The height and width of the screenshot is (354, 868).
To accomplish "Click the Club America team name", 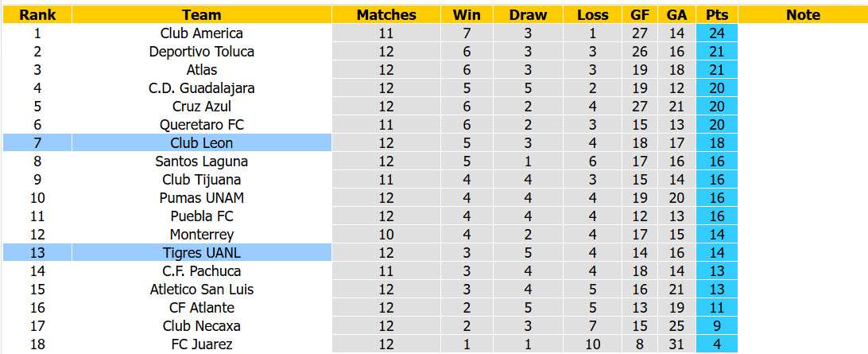I will 202,33.
